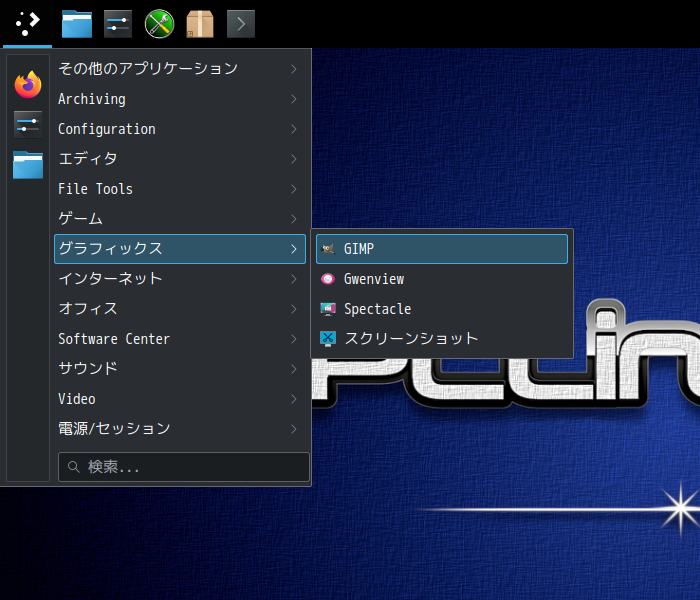
Task: Launch the wrench and screwdriver tool in the panel
Action: [x=159, y=24]
